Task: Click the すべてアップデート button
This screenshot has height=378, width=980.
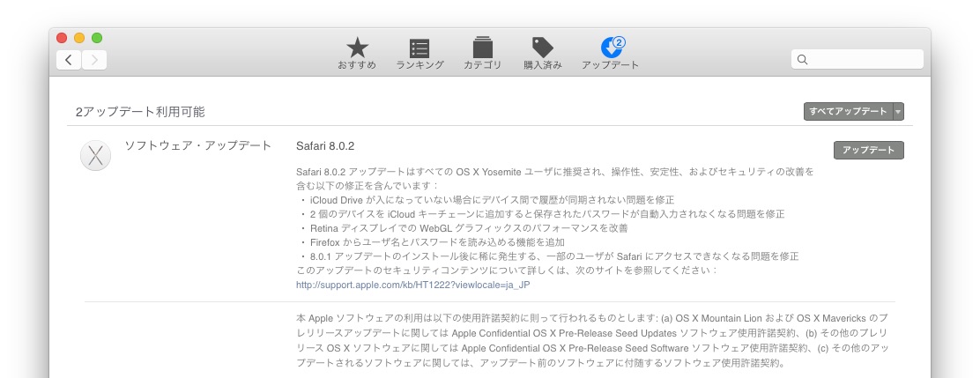Action: click(849, 112)
